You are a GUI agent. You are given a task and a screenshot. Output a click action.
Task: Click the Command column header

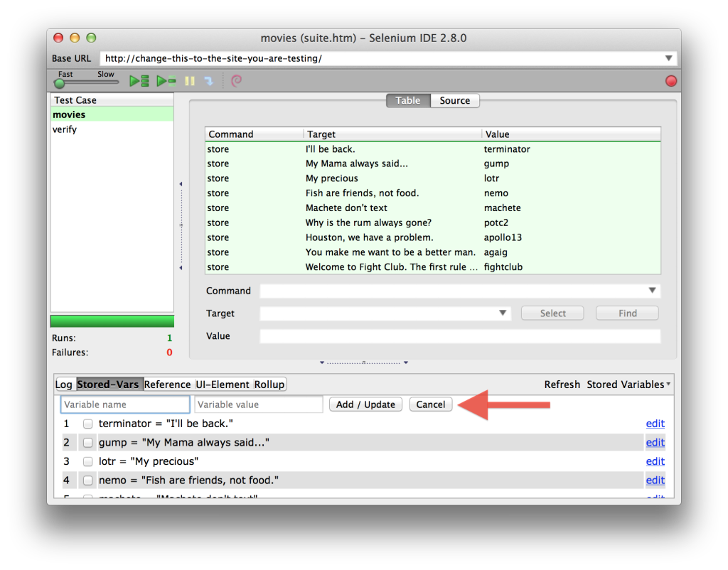point(255,134)
